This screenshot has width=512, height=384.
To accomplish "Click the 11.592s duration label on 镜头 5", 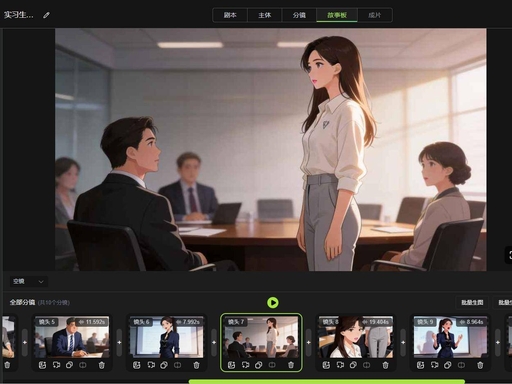I will (x=92, y=322).
